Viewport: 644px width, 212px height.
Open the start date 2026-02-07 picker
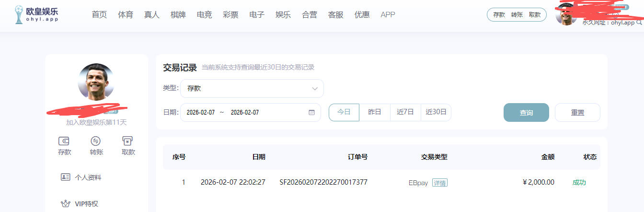pyautogui.click(x=200, y=112)
